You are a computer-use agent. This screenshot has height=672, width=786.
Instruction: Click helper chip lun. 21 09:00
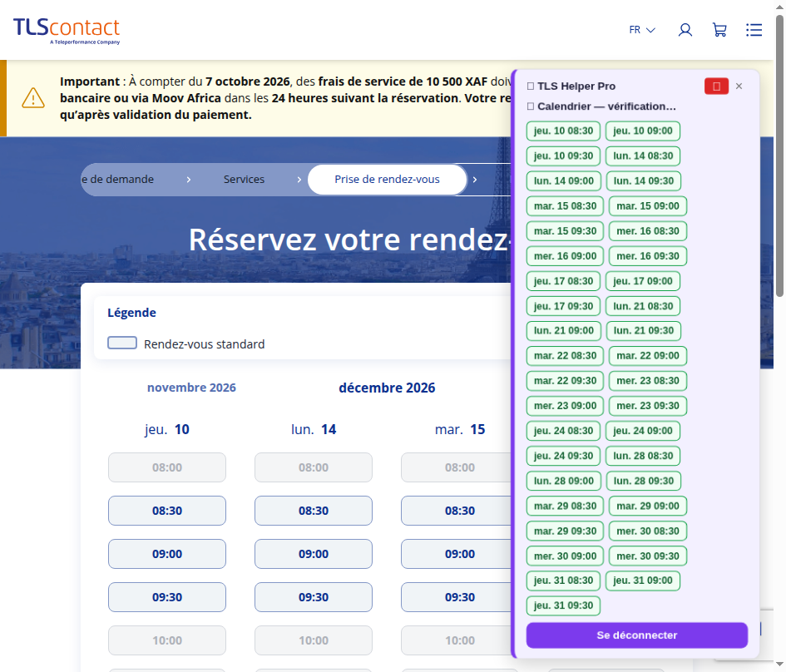[x=563, y=331]
